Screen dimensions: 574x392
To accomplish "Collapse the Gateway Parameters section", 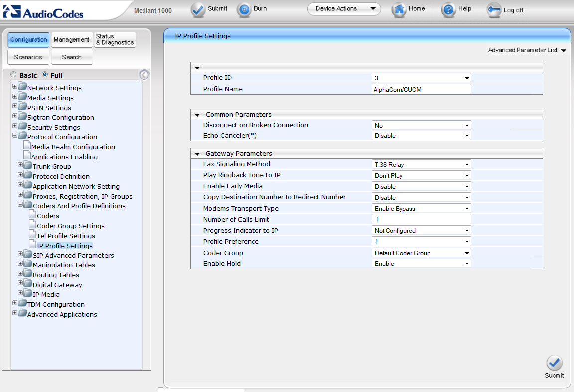I will pos(197,154).
